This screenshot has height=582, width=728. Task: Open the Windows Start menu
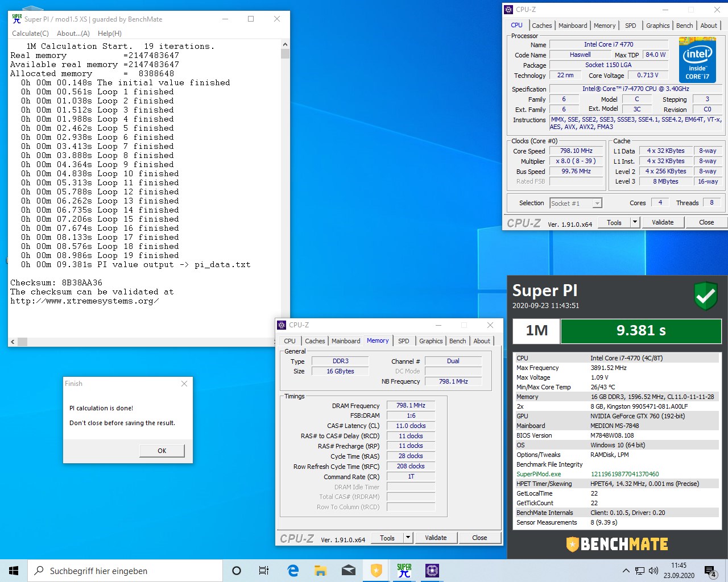[x=14, y=571]
